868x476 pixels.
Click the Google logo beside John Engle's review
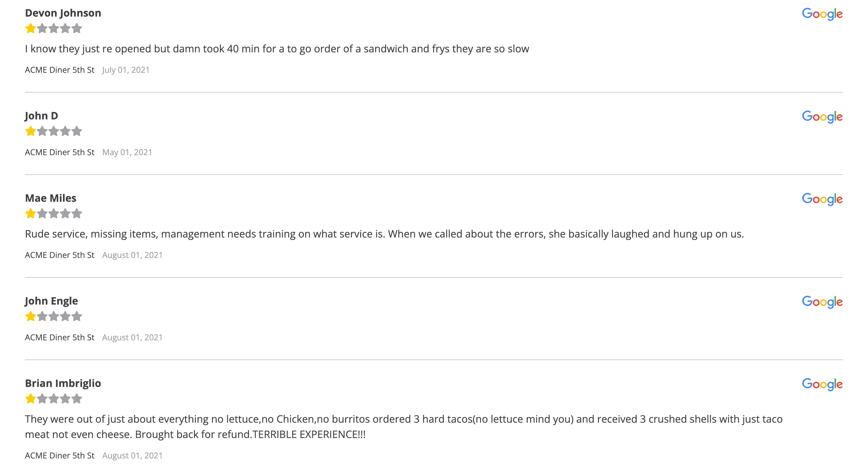click(822, 302)
